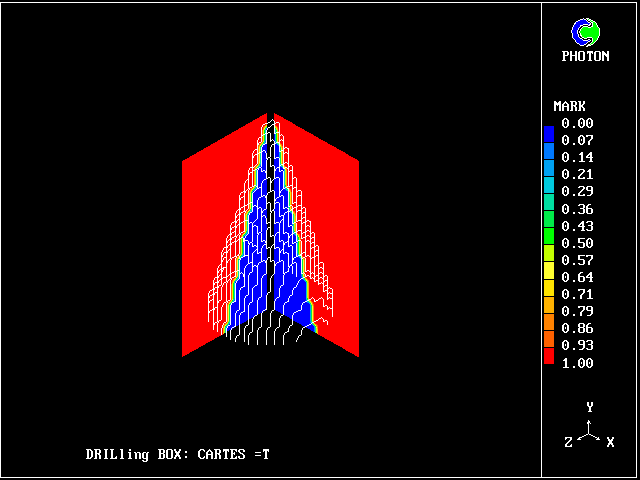This screenshot has height=480, width=640.
Task: Click the PHOTON globe logo icon
Action: (x=585, y=32)
